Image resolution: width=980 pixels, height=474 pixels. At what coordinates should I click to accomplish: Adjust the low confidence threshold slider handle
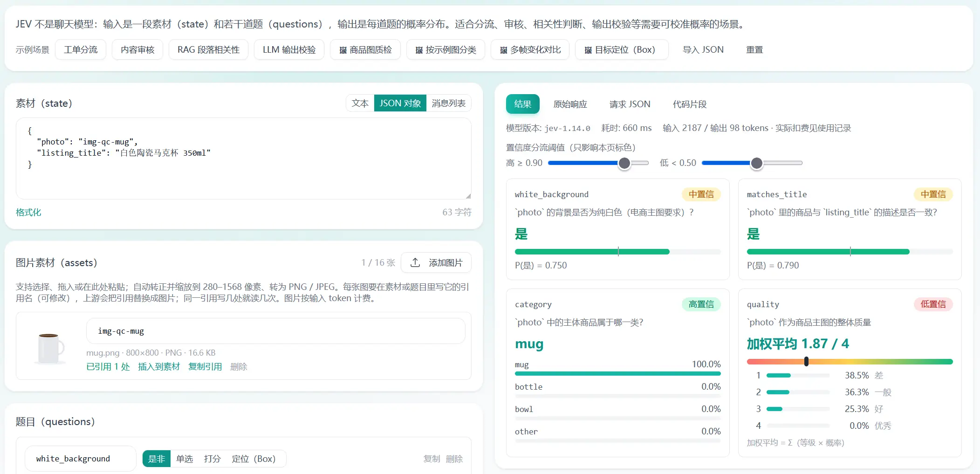pyautogui.click(x=757, y=163)
